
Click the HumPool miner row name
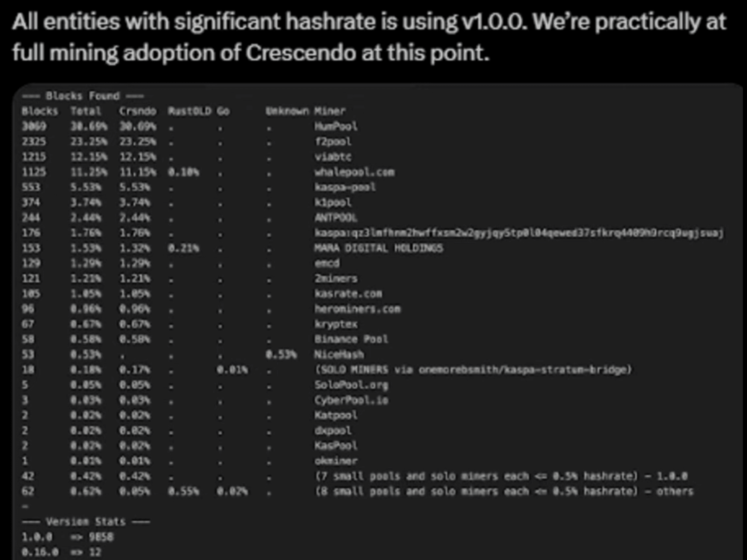tap(336, 127)
